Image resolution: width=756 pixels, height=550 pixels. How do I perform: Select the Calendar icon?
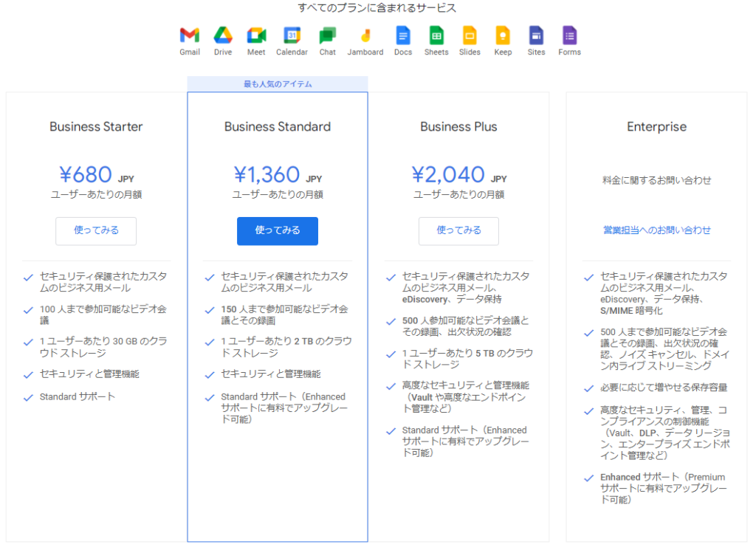pyautogui.click(x=292, y=35)
